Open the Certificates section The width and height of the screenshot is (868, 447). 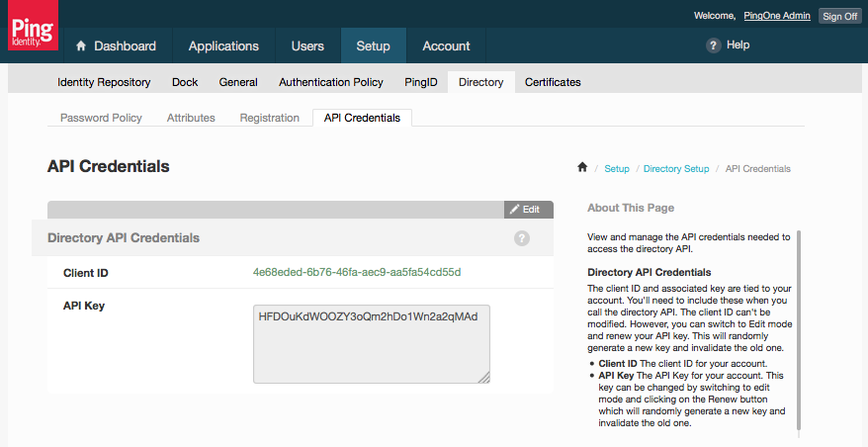point(553,82)
